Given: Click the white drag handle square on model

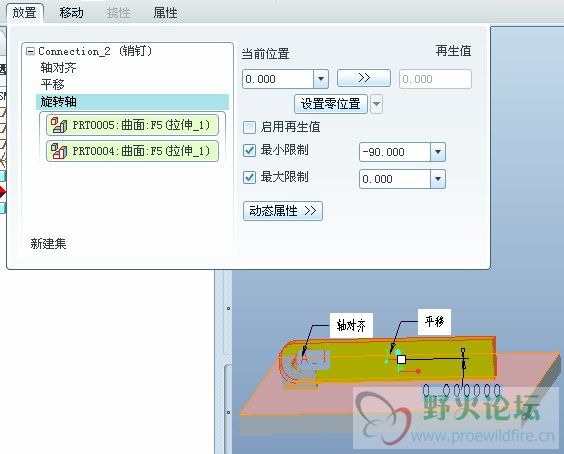Looking at the screenshot, I should (401, 359).
